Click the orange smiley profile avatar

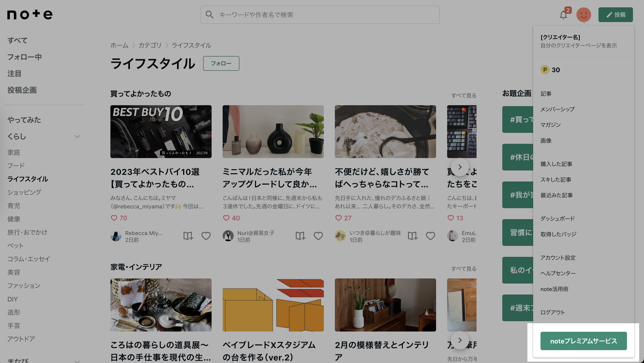click(x=584, y=15)
